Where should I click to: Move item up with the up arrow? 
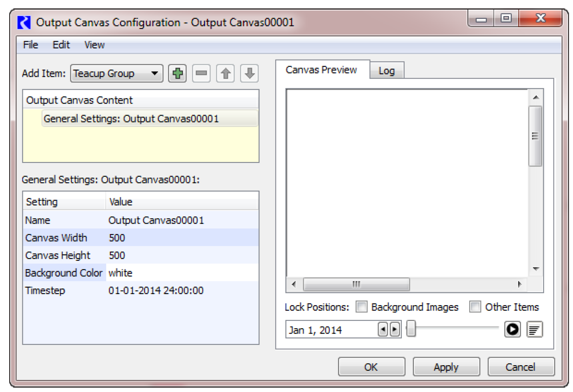click(225, 74)
